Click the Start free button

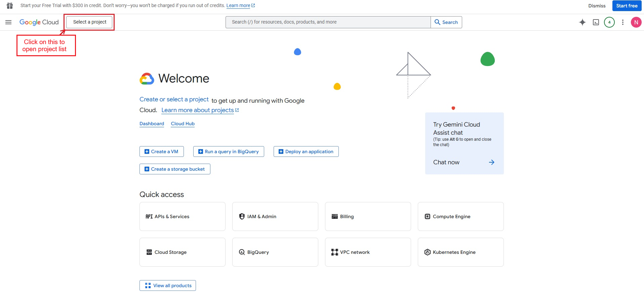tap(627, 6)
